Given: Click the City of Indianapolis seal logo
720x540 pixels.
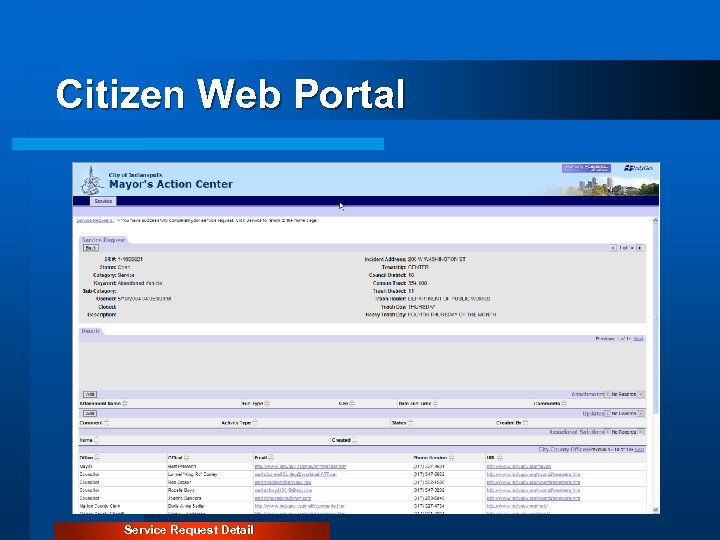Looking at the screenshot, I should (x=92, y=180).
